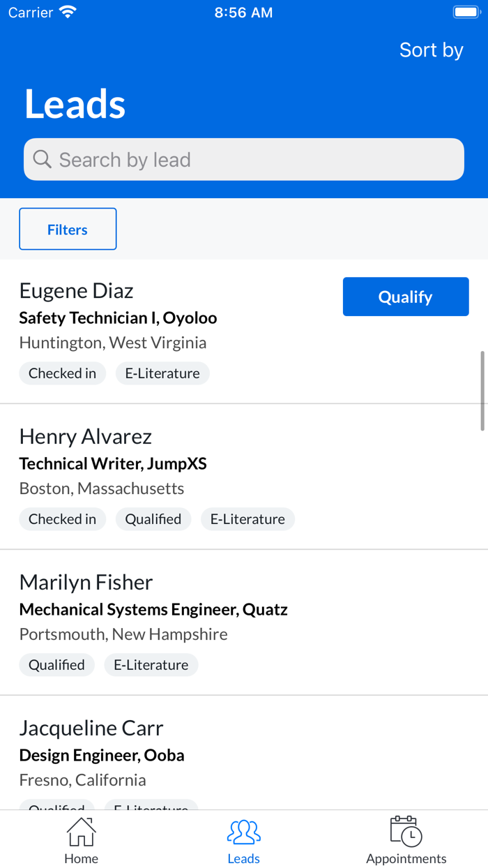Toggle the E-Literature tag on Marilyn Fisher
The width and height of the screenshot is (488, 868).
coord(151,665)
